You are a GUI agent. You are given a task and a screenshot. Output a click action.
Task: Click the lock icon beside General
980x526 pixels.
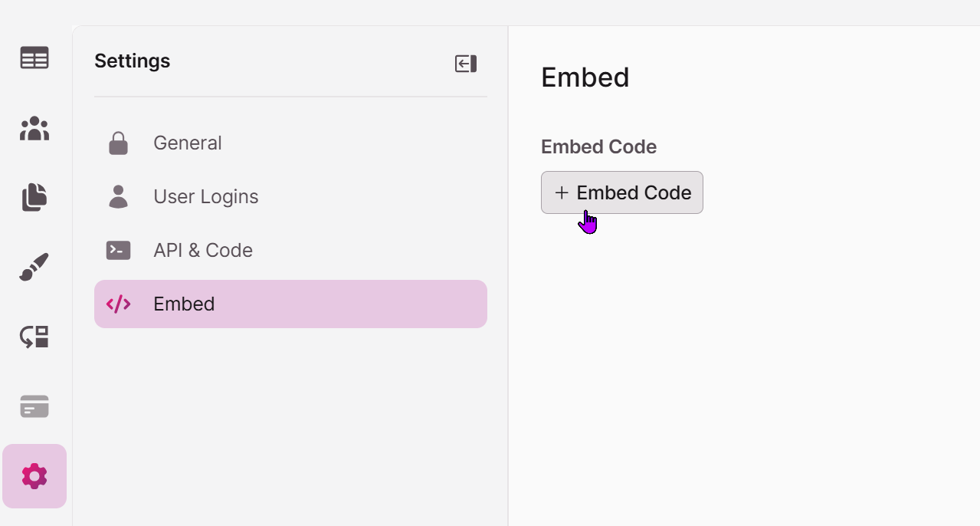click(x=118, y=143)
